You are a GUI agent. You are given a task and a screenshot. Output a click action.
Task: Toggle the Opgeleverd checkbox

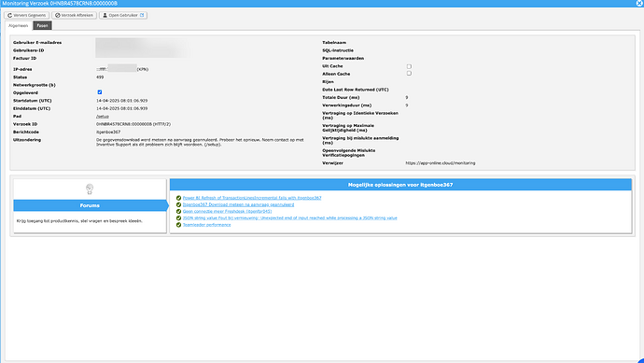(99, 92)
